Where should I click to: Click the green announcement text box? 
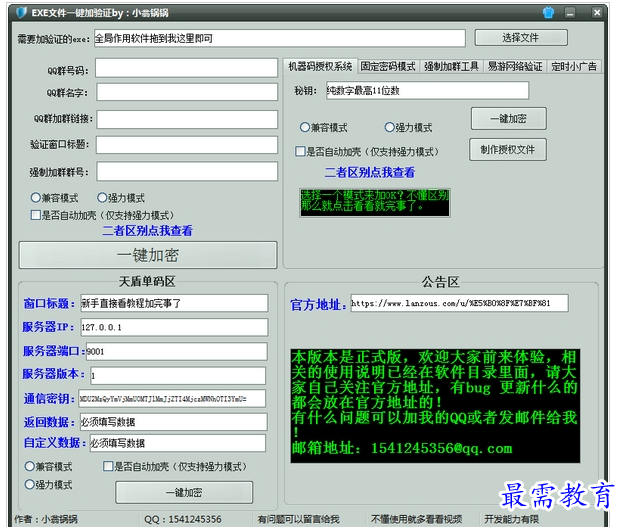click(435, 406)
